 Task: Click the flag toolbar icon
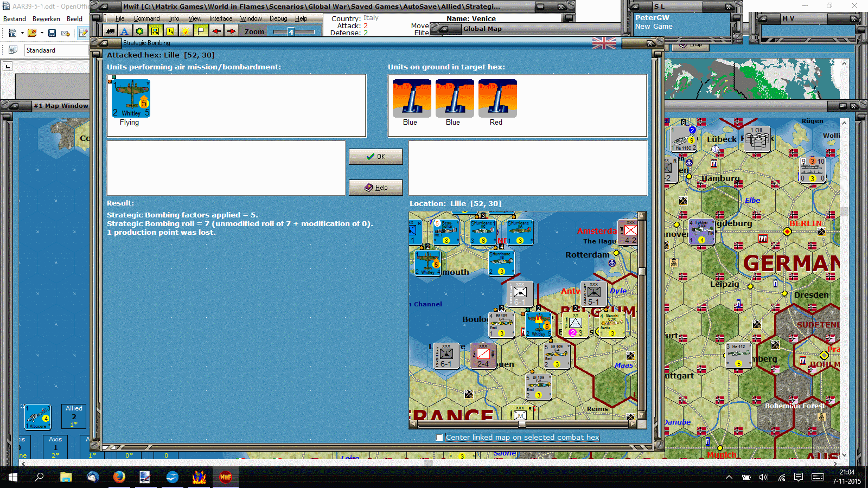[201, 31]
